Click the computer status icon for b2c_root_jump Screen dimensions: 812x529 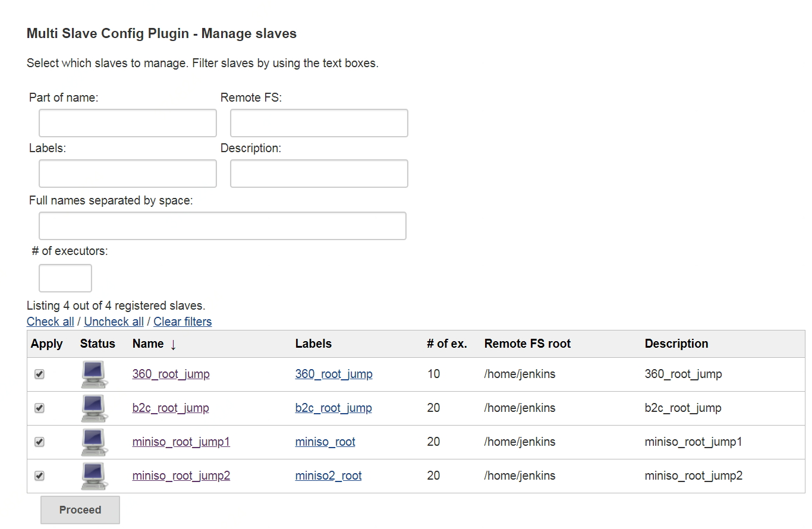click(93, 408)
